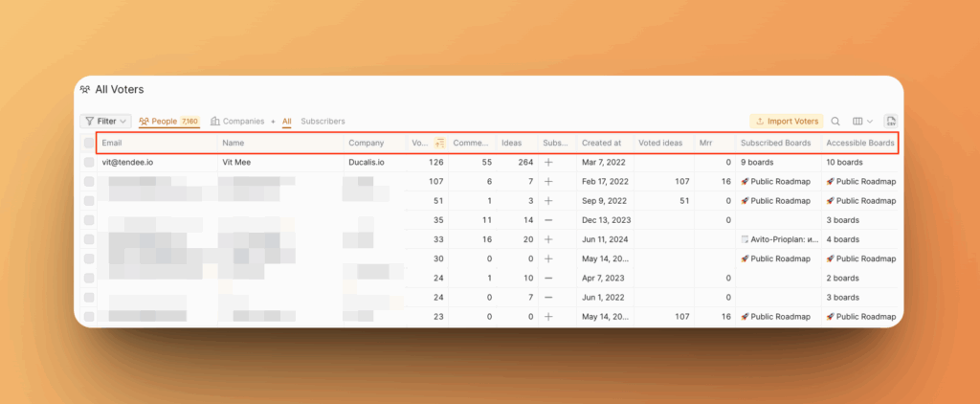This screenshot has height=404, width=980.
Task: Click the Ducalis.io company cell
Action: 367,162
